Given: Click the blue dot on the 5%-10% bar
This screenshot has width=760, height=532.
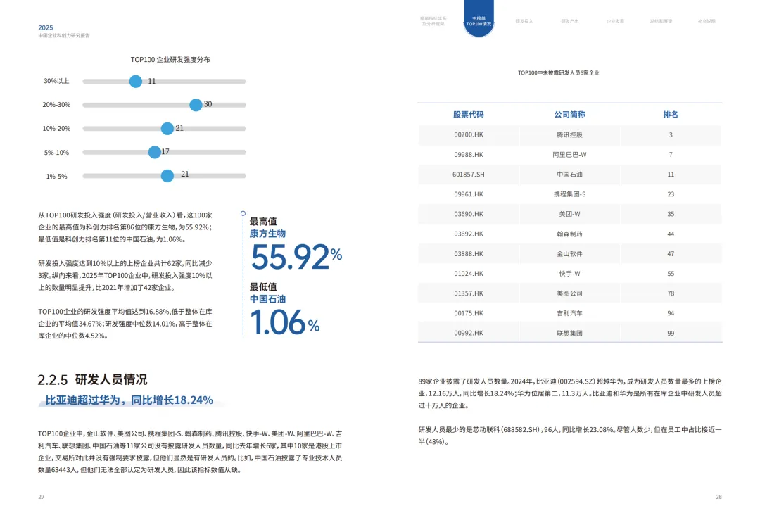Looking at the screenshot, I should click(155, 152).
